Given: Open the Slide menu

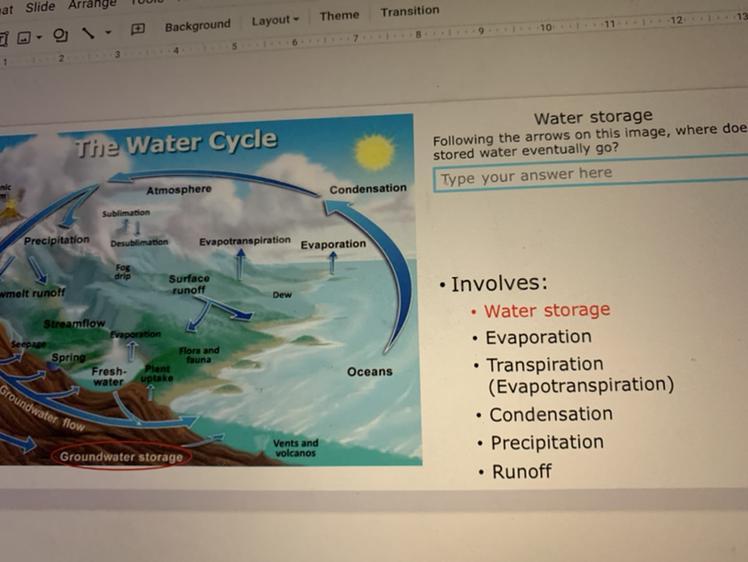Looking at the screenshot, I should (x=40, y=7).
